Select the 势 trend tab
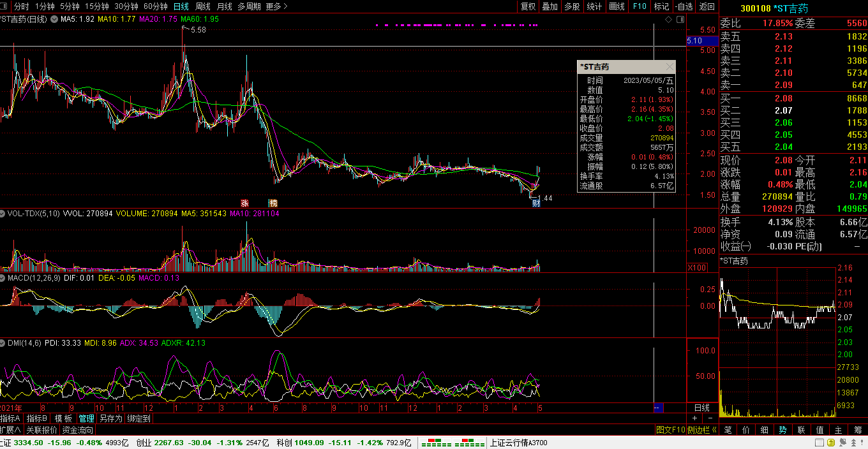The width and height of the screenshot is (868, 449). click(783, 430)
